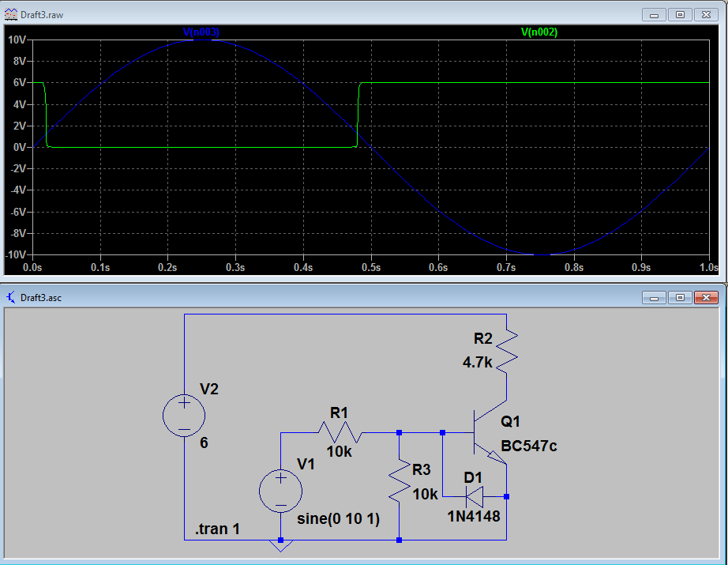This screenshot has height=565, width=728.
Task: Click the Draft3.raw window icon
Action: (10, 14)
